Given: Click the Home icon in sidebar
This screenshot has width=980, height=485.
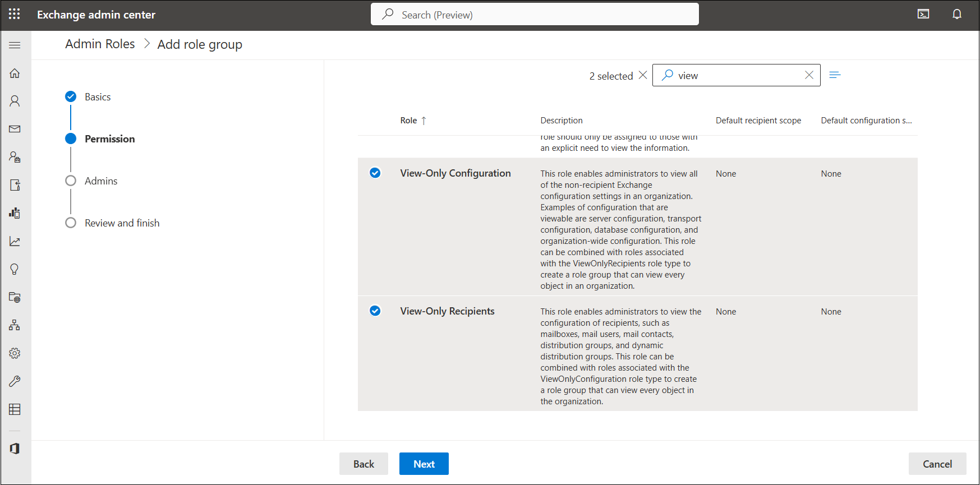Looking at the screenshot, I should pos(15,73).
